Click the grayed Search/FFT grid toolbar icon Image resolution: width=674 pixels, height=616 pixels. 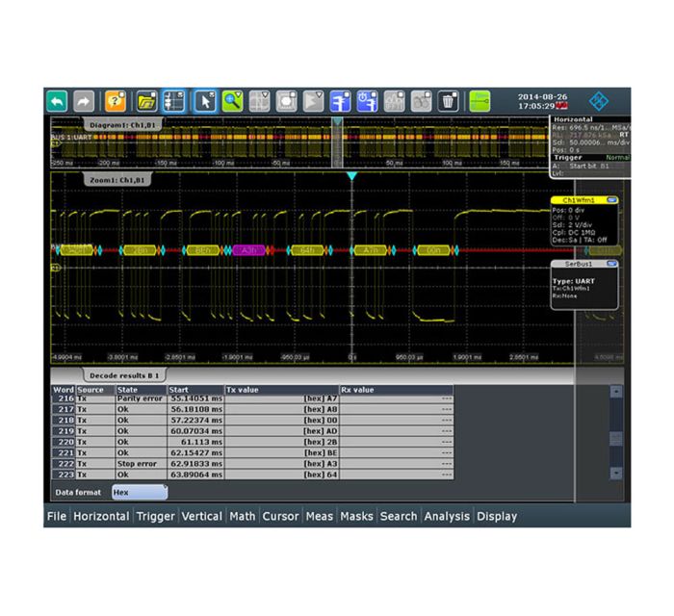[x=260, y=102]
